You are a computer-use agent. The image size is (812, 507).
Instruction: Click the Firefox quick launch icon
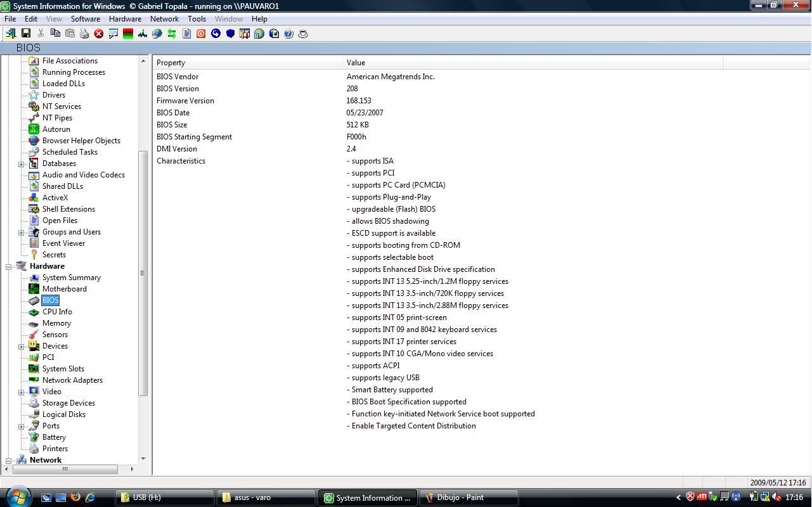[75, 497]
